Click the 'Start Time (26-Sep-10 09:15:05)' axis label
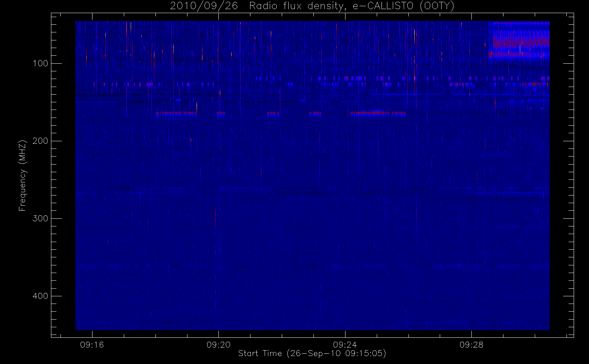Viewport: 589px width, 364px height. coord(312,353)
